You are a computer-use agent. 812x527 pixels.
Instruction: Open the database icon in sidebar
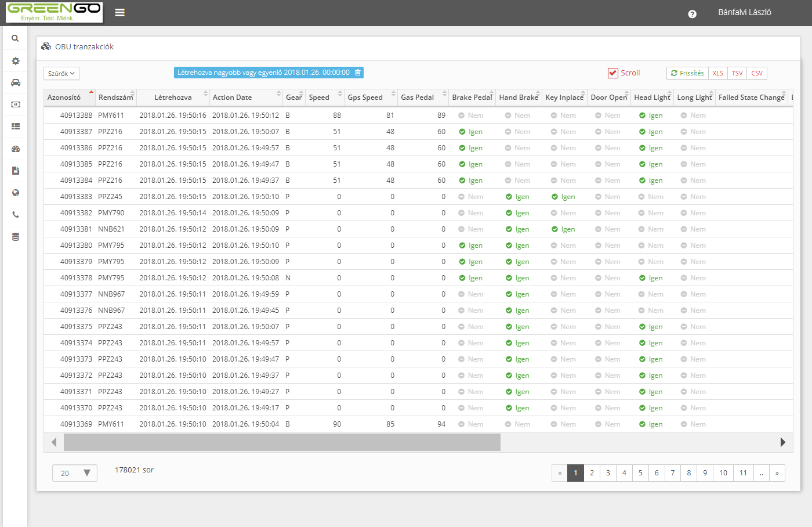[x=16, y=237]
